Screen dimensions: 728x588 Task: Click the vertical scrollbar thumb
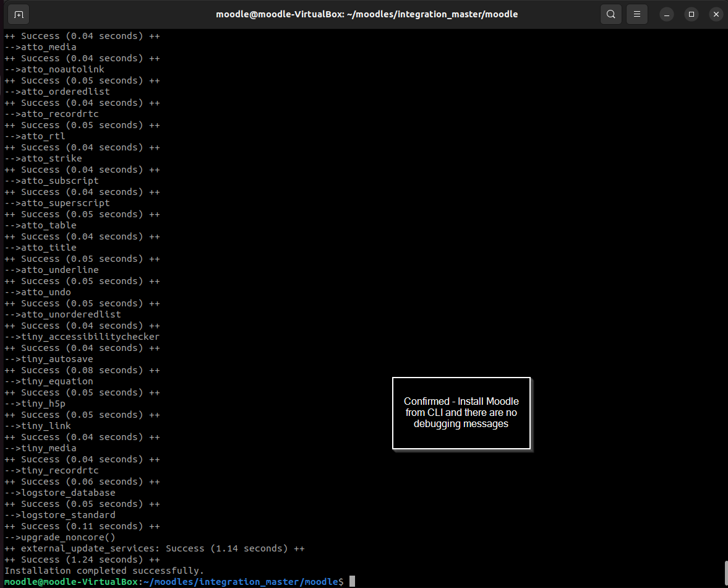pyautogui.click(x=726, y=573)
